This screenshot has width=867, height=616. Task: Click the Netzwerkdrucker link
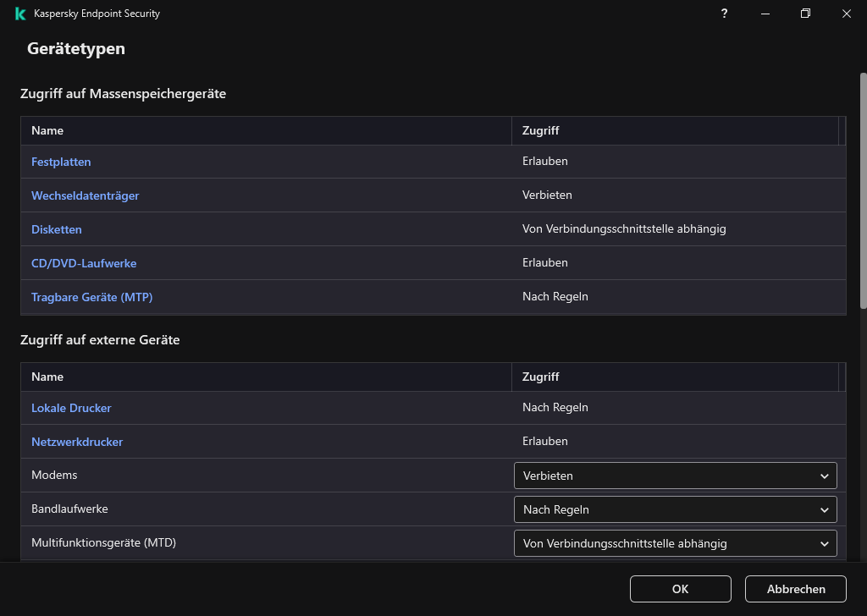[77, 442]
